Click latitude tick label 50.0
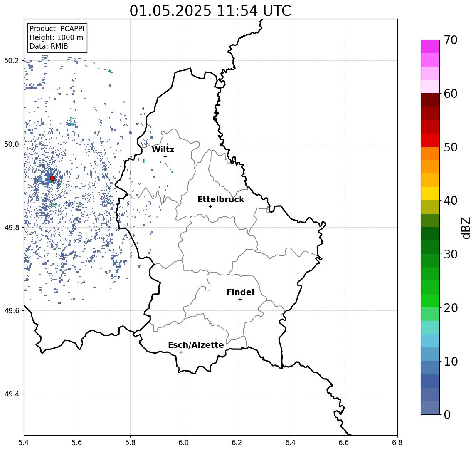 pyautogui.click(x=11, y=144)
